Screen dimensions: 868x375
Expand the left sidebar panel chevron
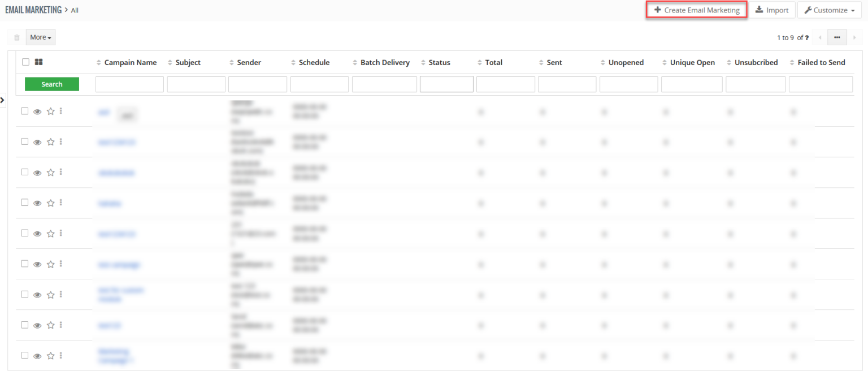tap(2, 100)
